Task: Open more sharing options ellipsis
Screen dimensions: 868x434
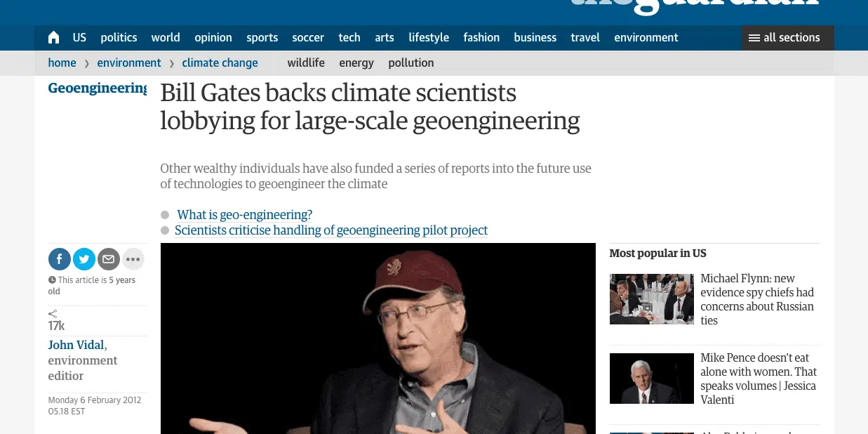Action: 133,259
